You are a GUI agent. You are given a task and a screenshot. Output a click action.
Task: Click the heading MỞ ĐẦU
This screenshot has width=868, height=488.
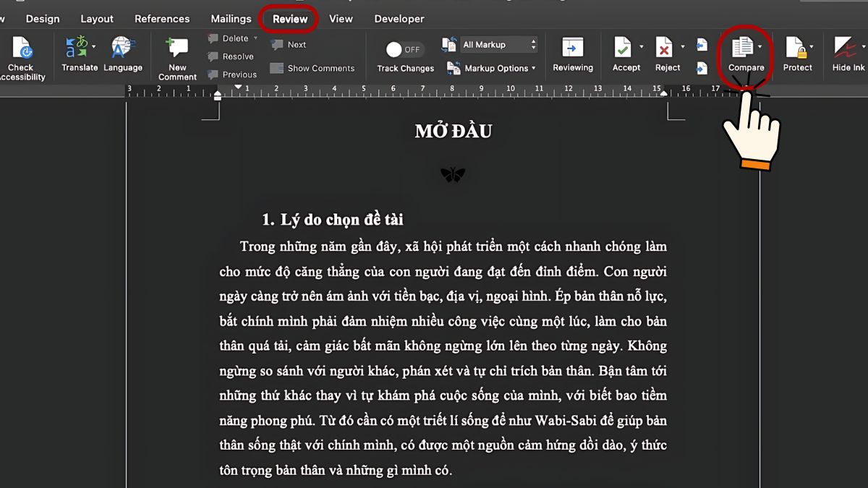coord(454,132)
